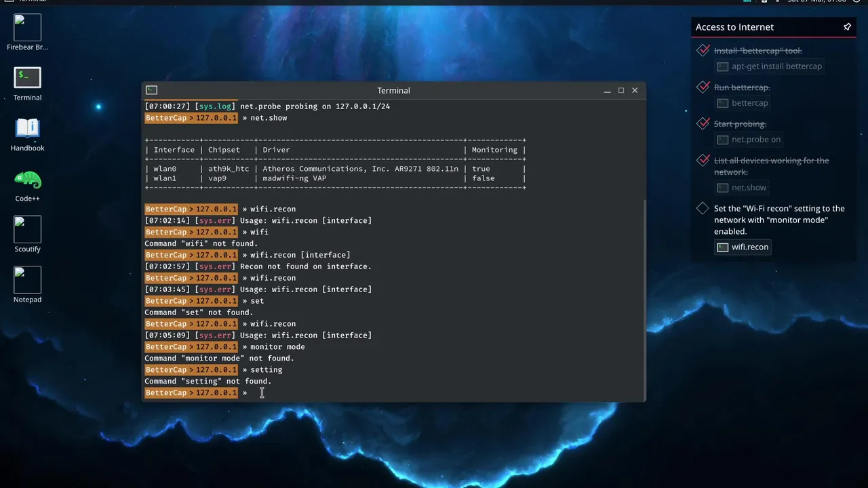
Task: Click the ath9k_htc chipset cell
Action: coord(229,169)
